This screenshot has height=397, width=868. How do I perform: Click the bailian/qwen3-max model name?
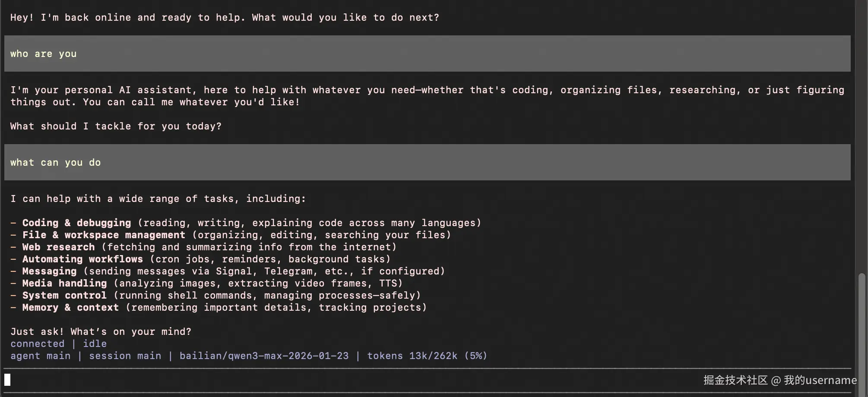(x=264, y=356)
